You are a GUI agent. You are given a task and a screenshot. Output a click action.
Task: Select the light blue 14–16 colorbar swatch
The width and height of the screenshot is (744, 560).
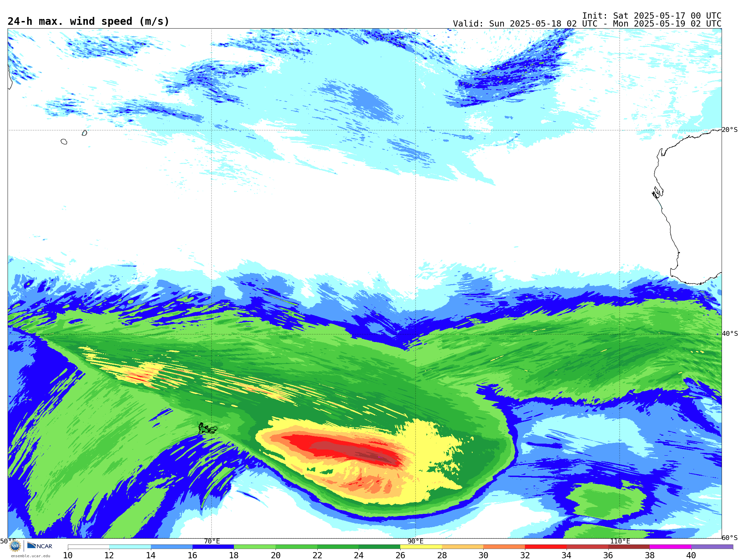172,547
